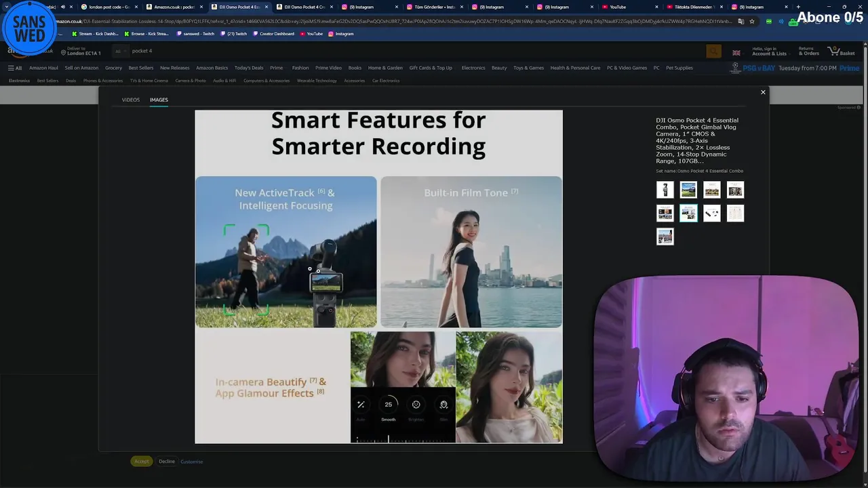
Task: Open Audio & HiFi subcategory
Action: 224,81
